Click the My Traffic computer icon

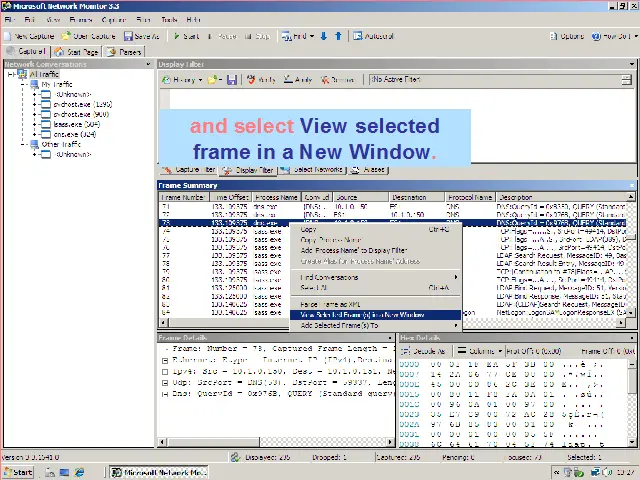35,84
